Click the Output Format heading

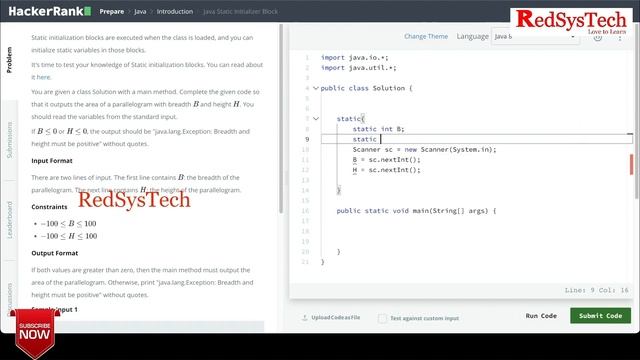tap(55, 253)
